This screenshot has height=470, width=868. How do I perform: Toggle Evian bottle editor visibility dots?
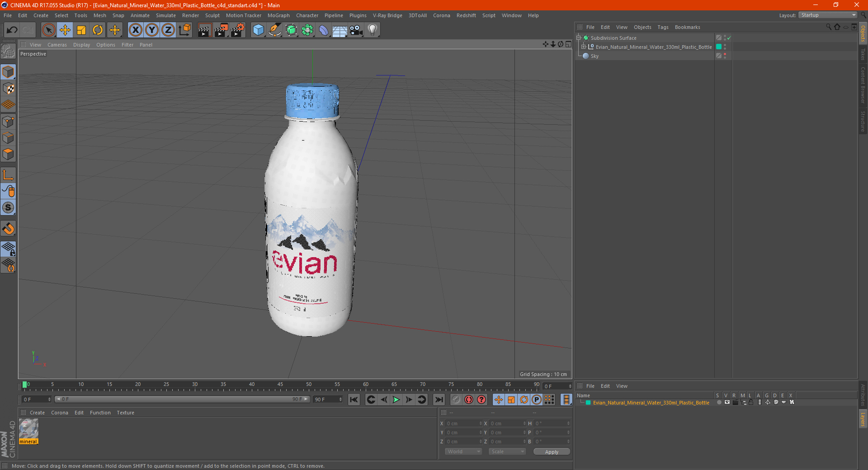[x=725, y=47]
